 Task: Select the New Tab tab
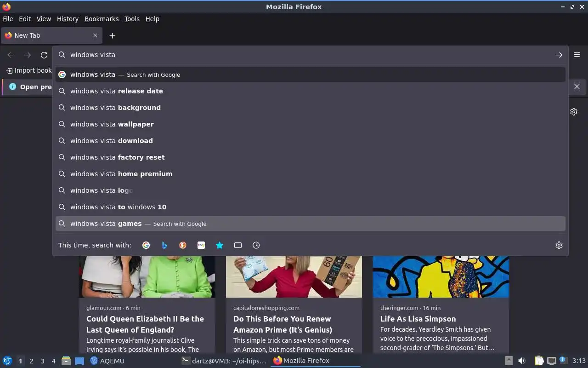(51, 35)
